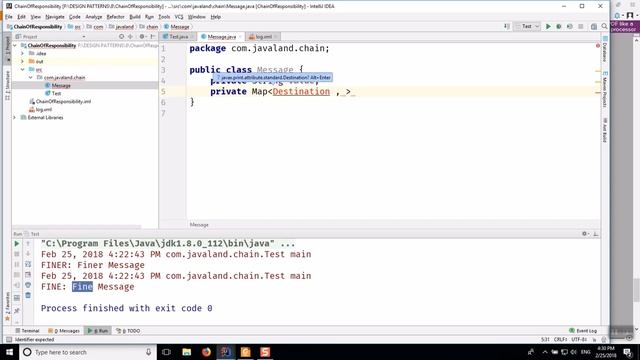Open the TODO tool window
This screenshot has height=360, width=640.
point(128,331)
